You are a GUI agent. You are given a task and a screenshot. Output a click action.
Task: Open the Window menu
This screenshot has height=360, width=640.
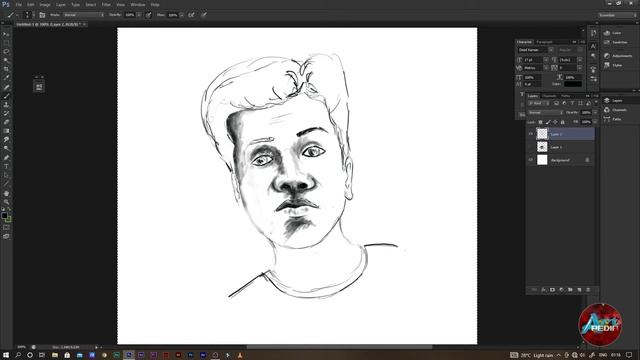pos(138,4)
